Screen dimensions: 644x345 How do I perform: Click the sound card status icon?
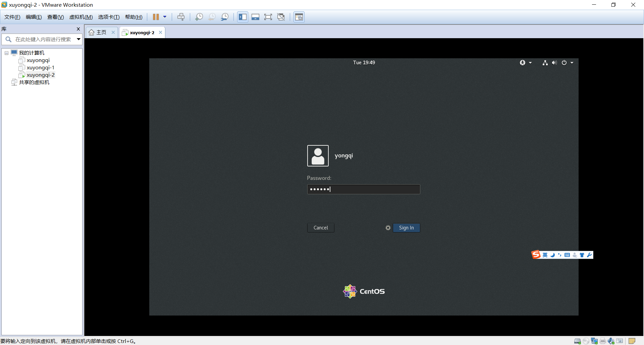(x=611, y=341)
